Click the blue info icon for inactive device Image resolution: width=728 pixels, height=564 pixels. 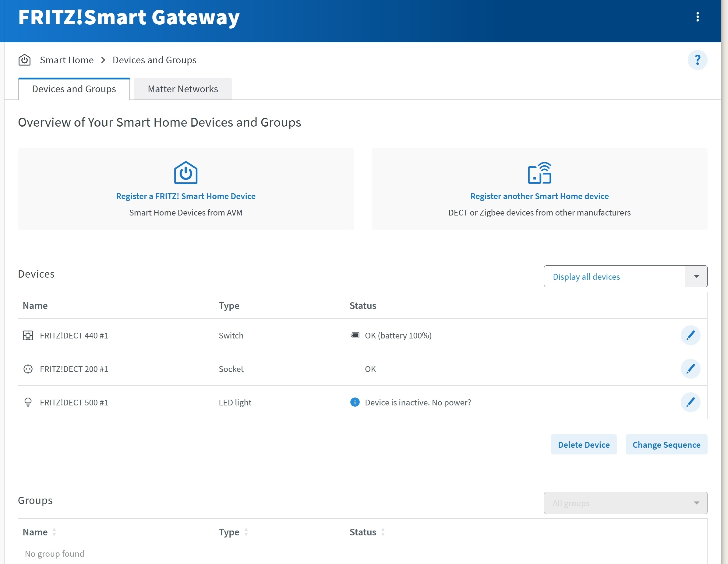[x=355, y=402]
